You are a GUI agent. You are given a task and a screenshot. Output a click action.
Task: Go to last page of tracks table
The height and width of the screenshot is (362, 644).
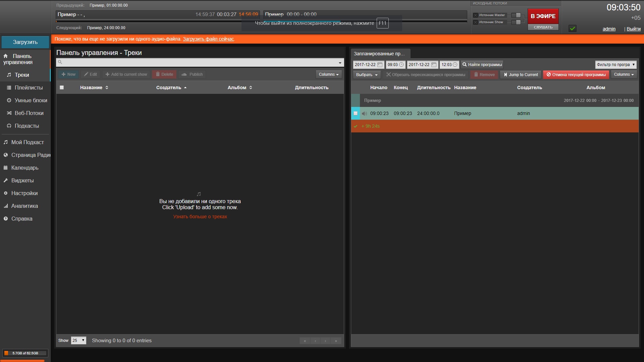tap(336, 341)
